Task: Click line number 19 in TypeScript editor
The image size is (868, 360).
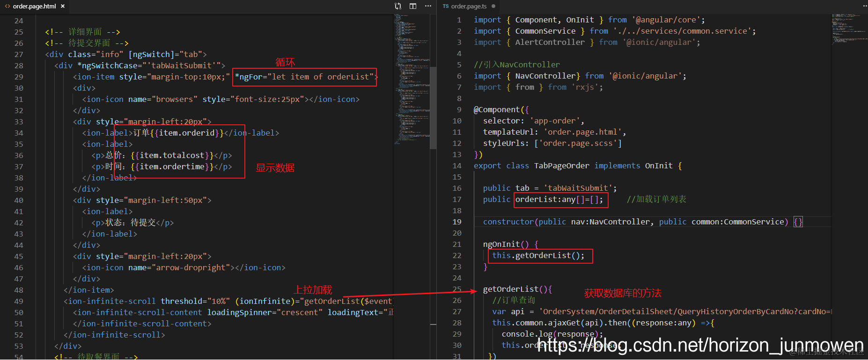Action: pos(457,222)
